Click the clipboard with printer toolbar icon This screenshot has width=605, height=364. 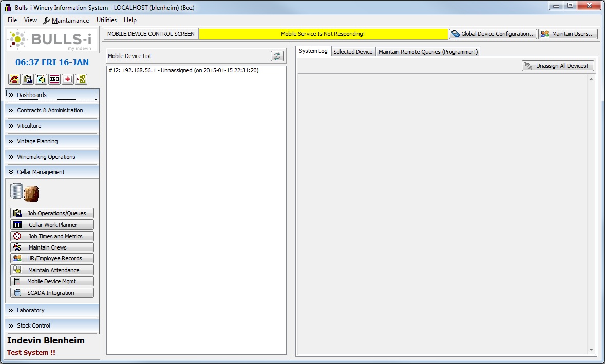pyautogui.click(x=28, y=80)
